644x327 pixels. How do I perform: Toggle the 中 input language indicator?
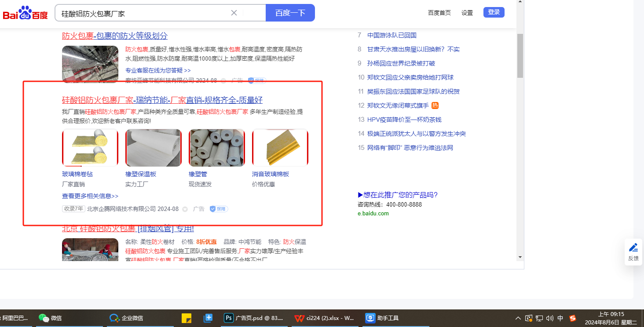pyautogui.click(x=560, y=318)
